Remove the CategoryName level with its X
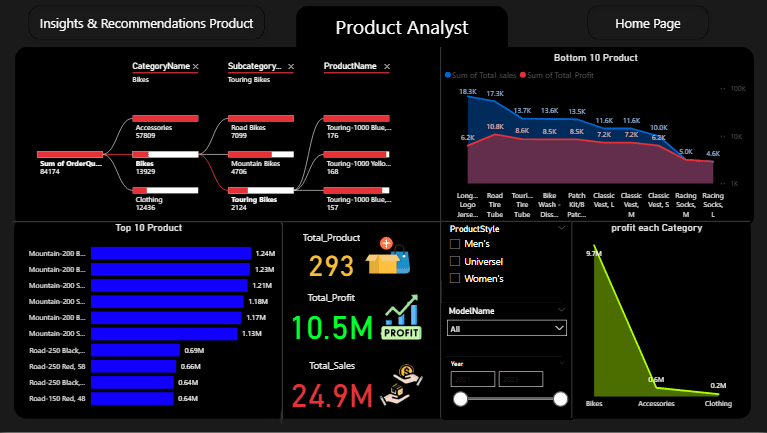This screenshot has height=433, width=767. pos(196,66)
